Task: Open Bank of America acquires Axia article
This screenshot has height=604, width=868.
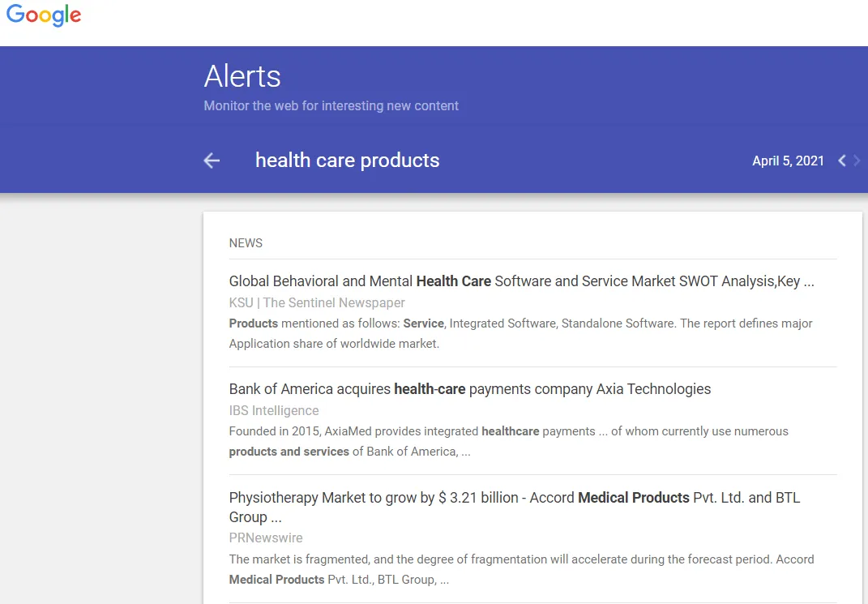Action: (469, 389)
